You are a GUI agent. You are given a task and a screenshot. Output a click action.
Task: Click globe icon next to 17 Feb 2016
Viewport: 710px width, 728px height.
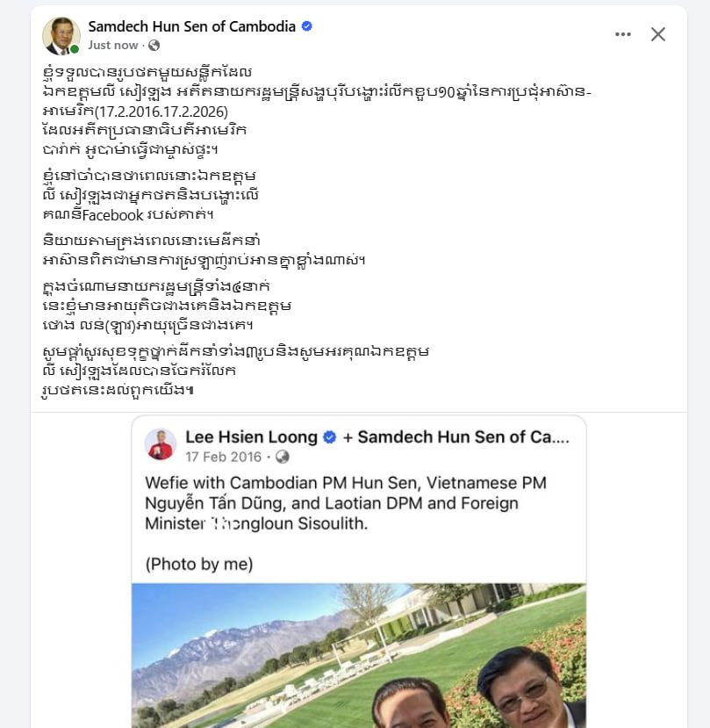(283, 457)
